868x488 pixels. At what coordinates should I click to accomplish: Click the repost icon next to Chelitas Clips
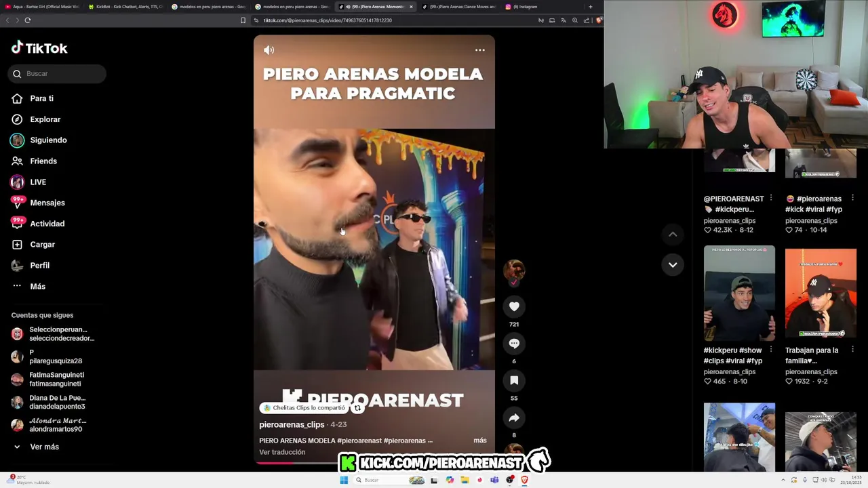357,408
